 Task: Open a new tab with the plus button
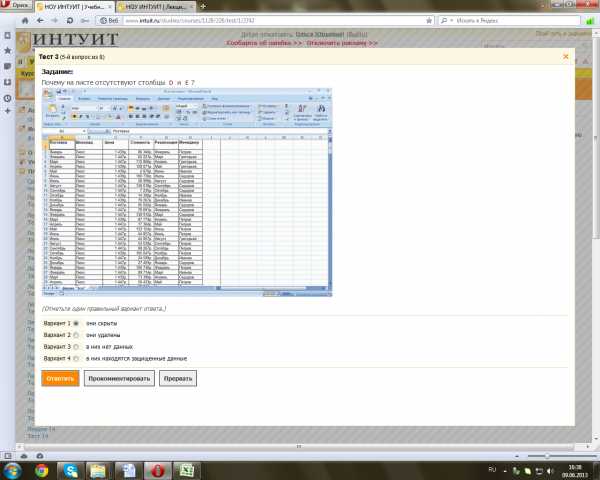click(x=203, y=7)
